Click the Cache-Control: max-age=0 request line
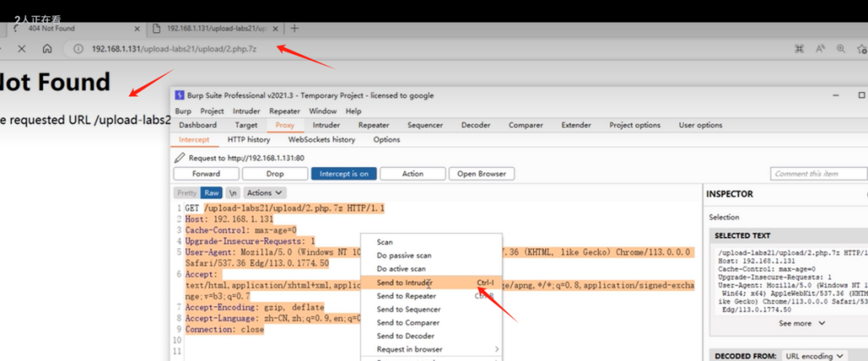This screenshot has height=361, width=868. pyautogui.click(x=241, y=230)
